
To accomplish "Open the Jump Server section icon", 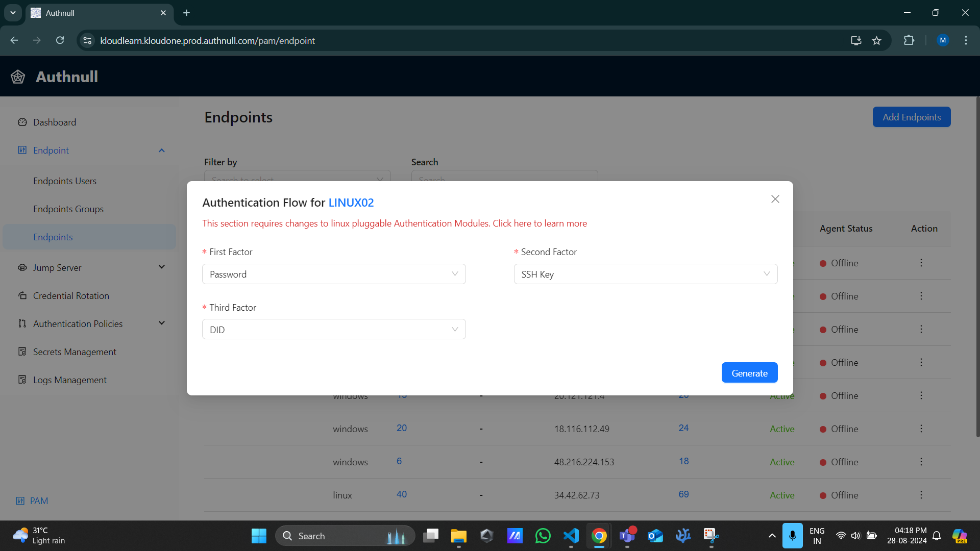I will (x=22, y=267).
